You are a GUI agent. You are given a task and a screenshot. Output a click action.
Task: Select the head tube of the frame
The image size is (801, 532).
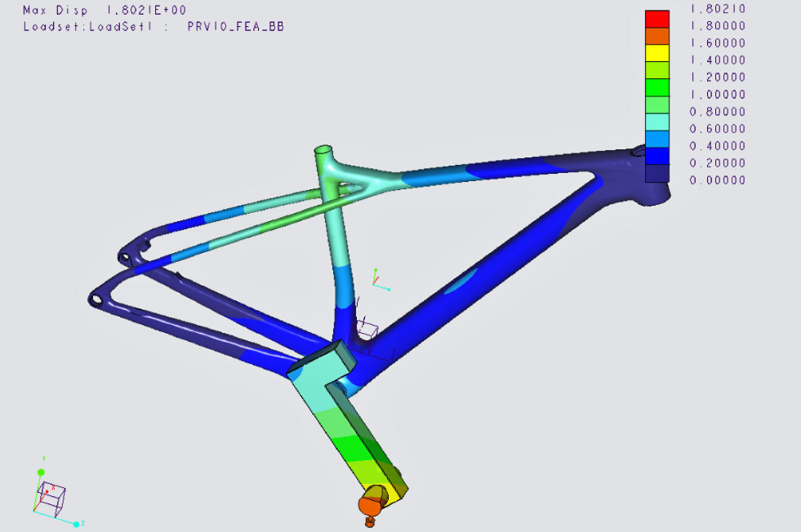point(653,175)
